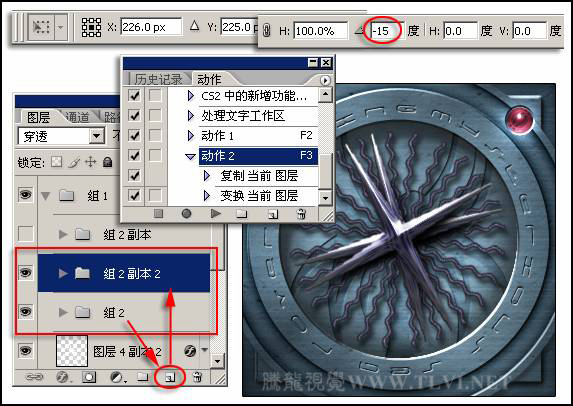Lock all padlock icon
Screen dimensions: 573x406
click(107, 162)
